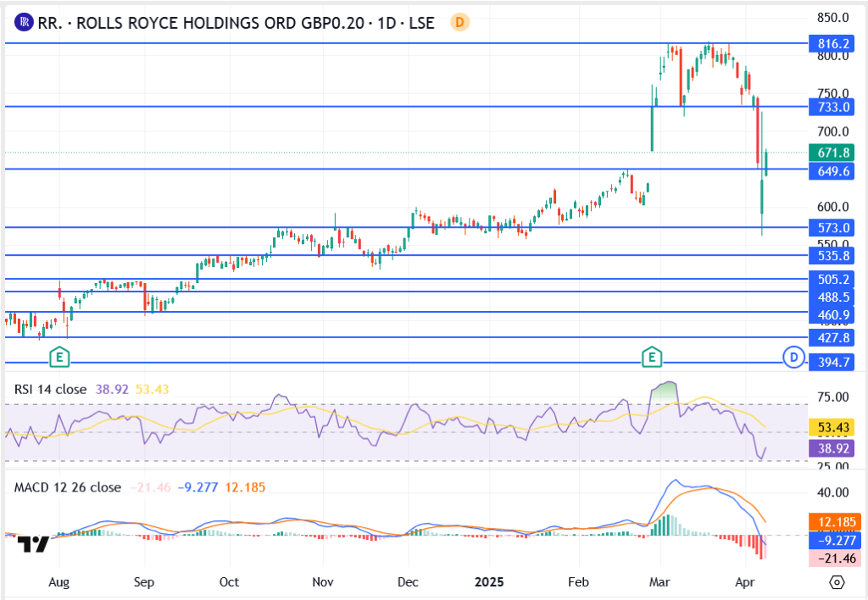This screenshot has width=868, height=600.
Task: Click the green 671.8 current price label
Action: 833,153
